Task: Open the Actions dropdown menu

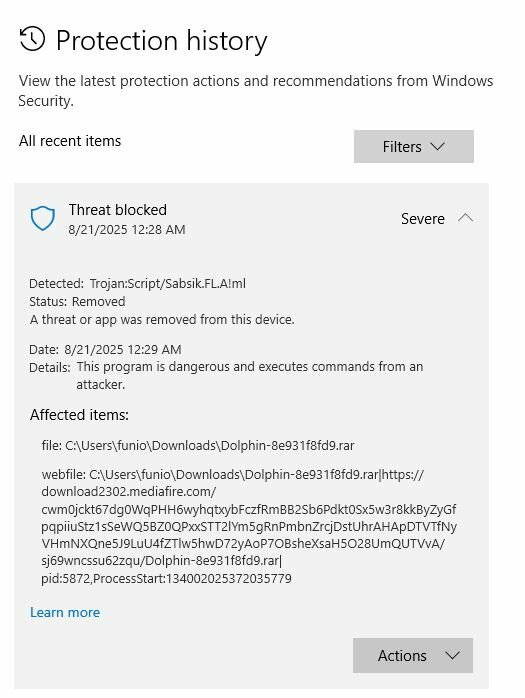Action: [x=413, y=655]
